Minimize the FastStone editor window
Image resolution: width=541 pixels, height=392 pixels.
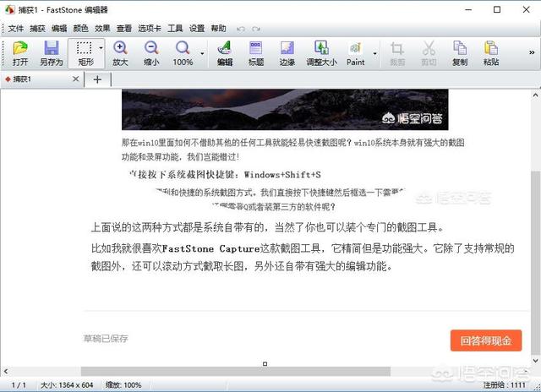tap(468, 9)
